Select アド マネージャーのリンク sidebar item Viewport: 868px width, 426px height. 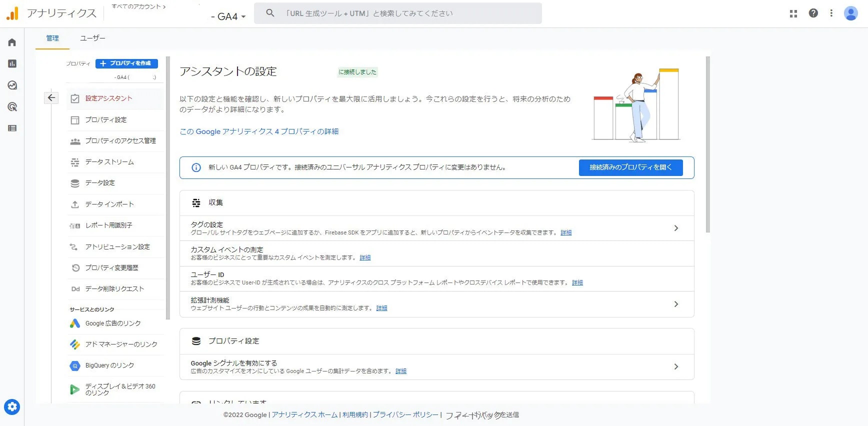point(121,344)
